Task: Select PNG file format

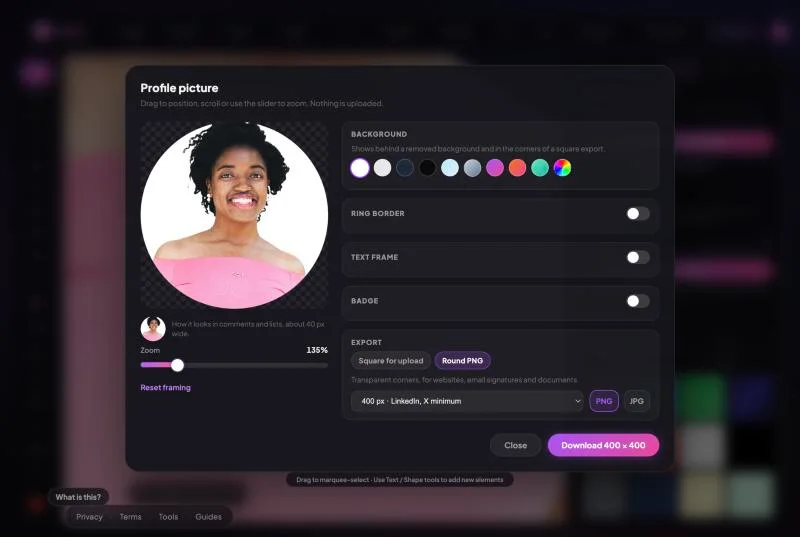Action: coord(604,401)
